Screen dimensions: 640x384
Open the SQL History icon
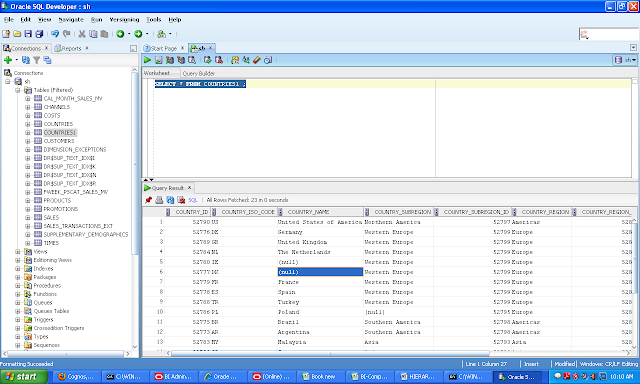pyautogui.click(x=268, y=60)
